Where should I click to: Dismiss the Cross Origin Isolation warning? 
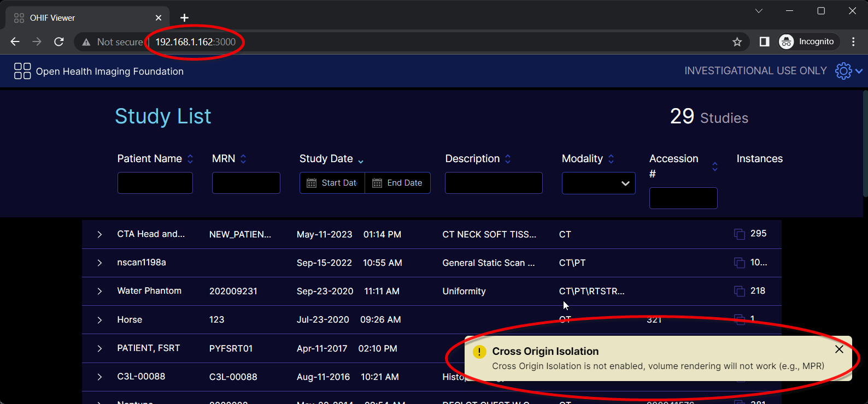[839, 349]
